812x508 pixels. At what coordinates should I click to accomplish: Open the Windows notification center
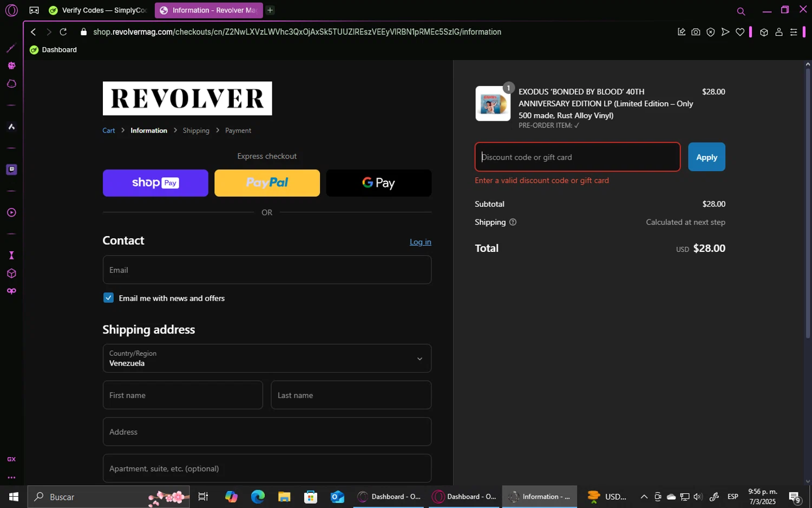(x=795, y=497)
